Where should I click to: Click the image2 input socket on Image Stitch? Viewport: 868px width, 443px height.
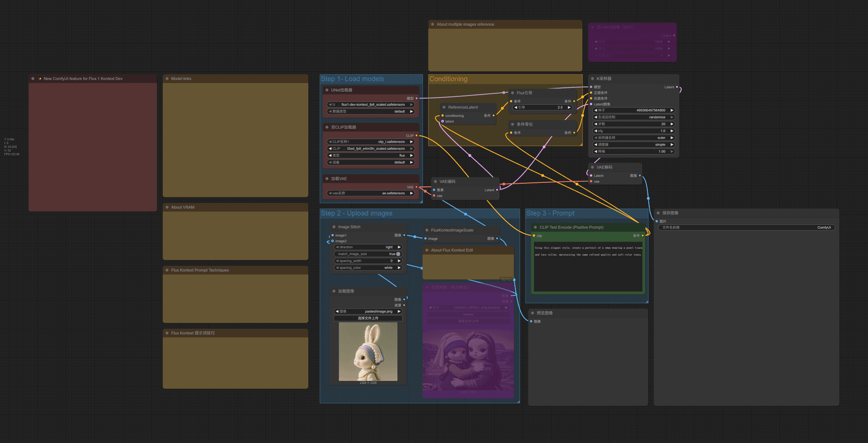point(332,241)
